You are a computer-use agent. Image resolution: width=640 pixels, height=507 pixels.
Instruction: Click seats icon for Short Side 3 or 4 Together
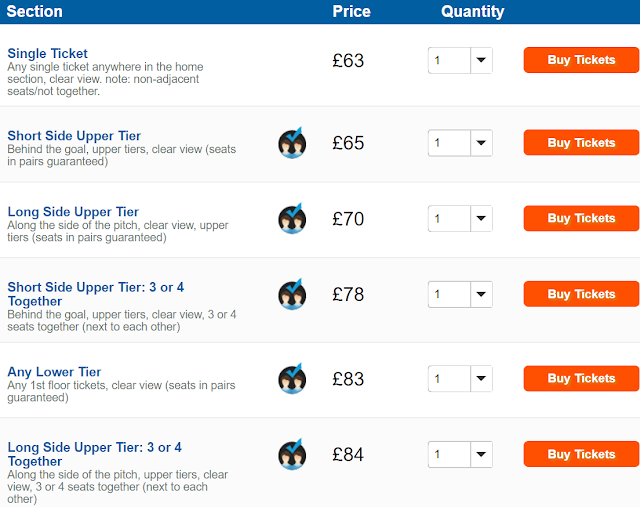292,294
